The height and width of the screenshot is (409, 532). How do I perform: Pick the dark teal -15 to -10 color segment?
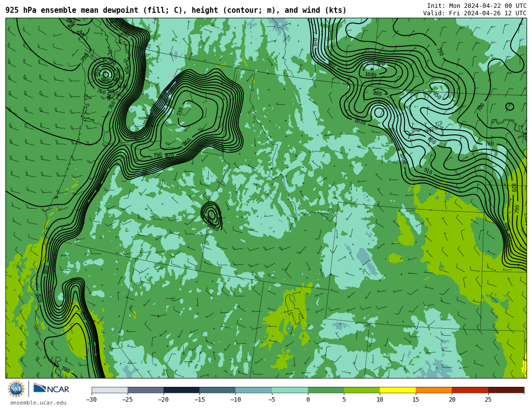tap(218, 390)
